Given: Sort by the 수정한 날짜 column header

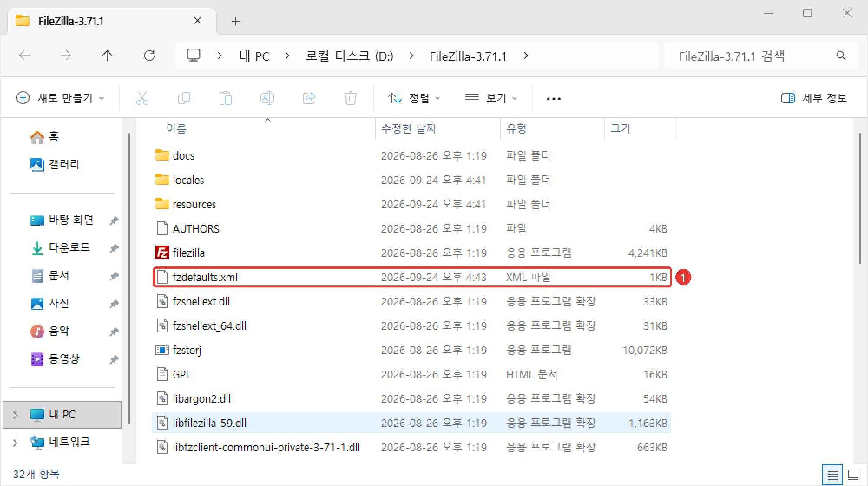Looking at the screenshot, I should (438, 128).
